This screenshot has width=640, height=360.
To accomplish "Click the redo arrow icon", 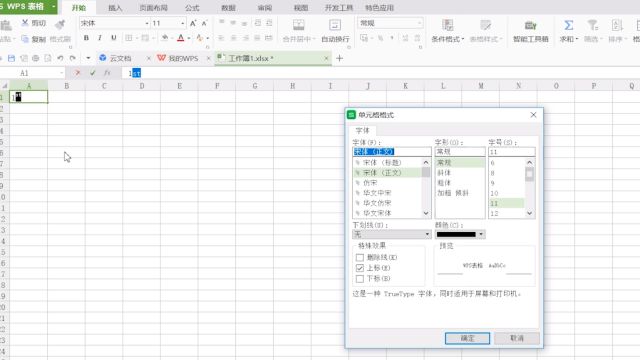I will [x=73, y=58].
